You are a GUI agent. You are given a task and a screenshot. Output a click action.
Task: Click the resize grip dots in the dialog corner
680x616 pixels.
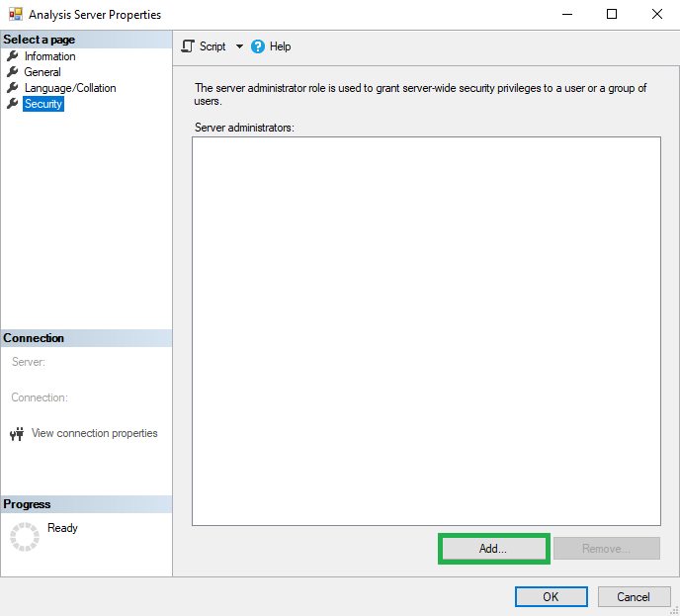point(674,610)
